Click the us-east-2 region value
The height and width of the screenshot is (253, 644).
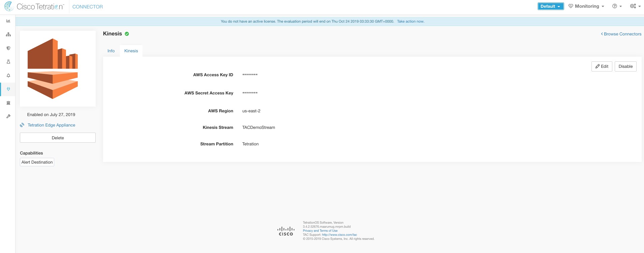tap(251, 111)
